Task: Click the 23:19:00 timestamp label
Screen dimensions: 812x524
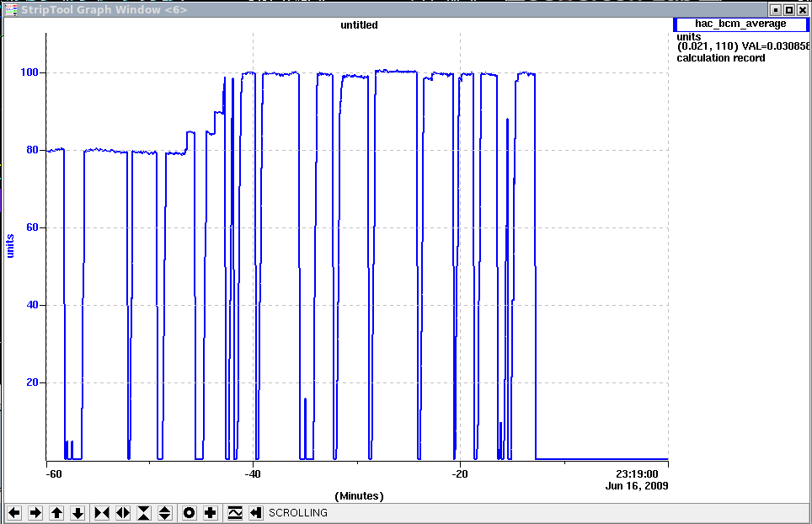Action: (x=637, y=473)
